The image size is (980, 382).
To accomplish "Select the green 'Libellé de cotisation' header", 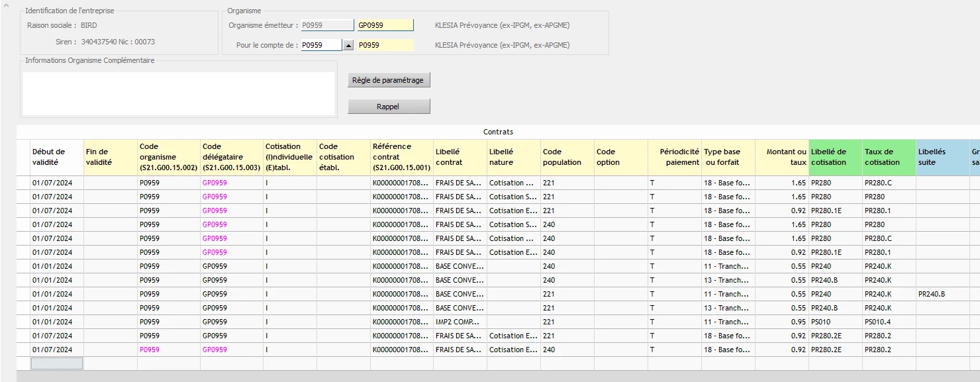I will click(x=835, y=157).
